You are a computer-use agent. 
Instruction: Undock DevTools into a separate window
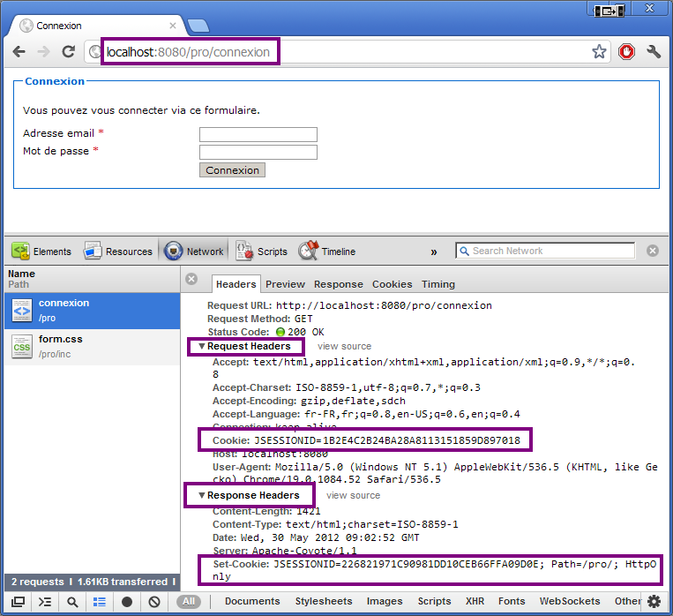18,602
